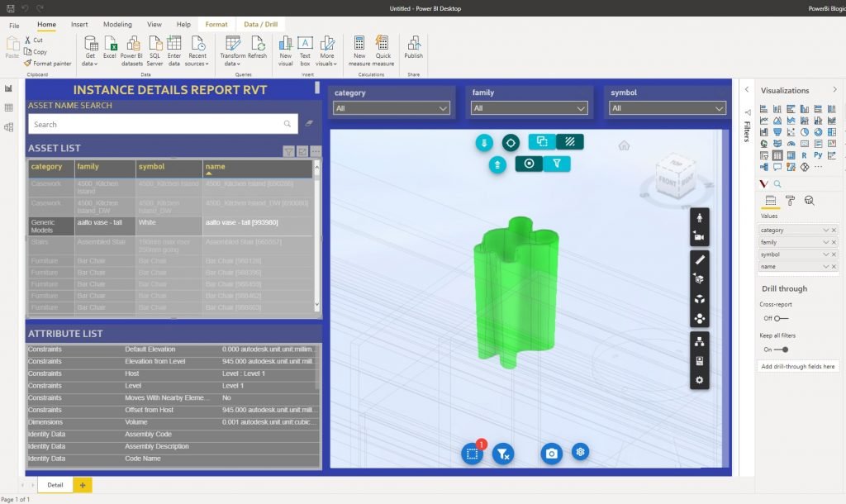Image resolution: width=846 pixels, height=504 pixels.
Task: Toggle the Cross-report switch
Action: (781, 318)
